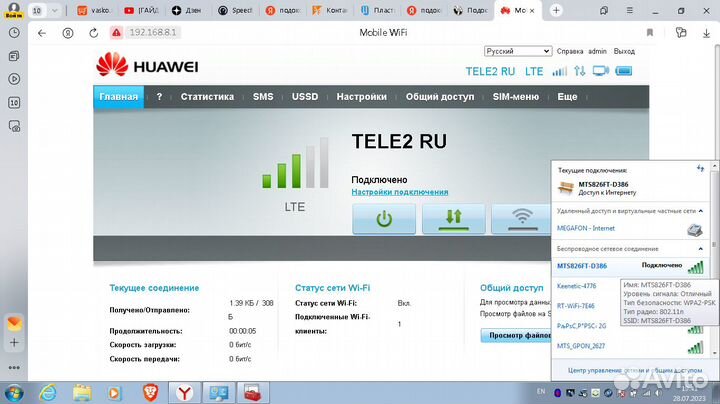Open the Brave browser taskbar icon

tap(151, 393)
